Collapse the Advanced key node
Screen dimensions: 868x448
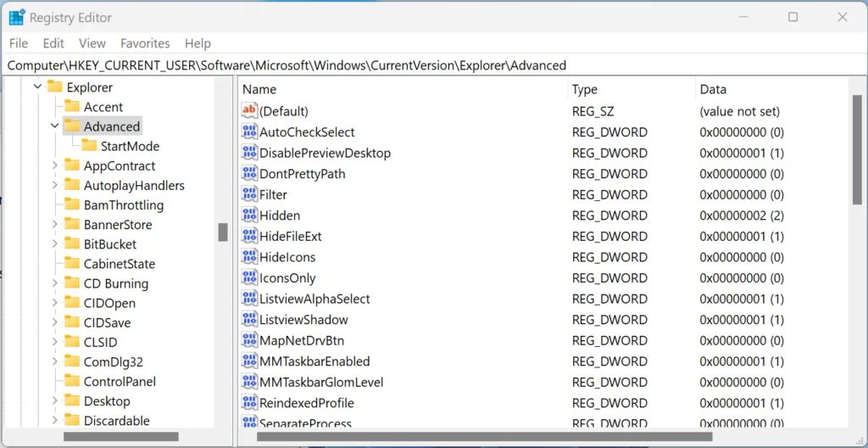tap(54, 126)
